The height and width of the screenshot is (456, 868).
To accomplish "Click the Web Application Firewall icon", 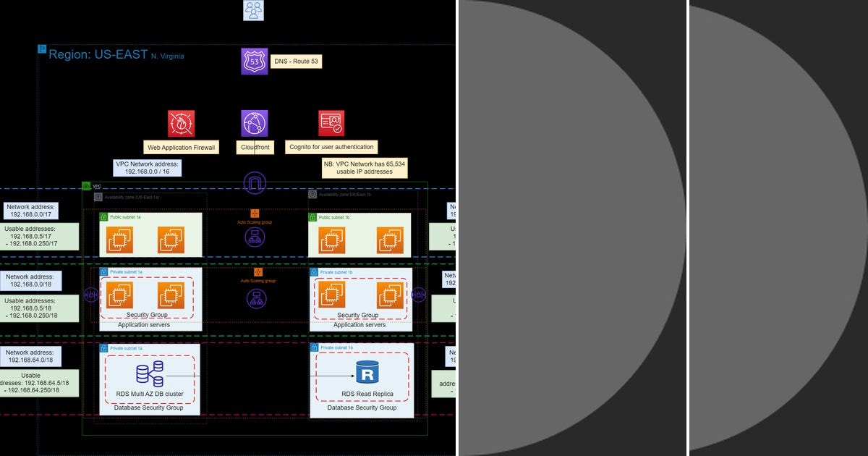I will tap(180, 123).
